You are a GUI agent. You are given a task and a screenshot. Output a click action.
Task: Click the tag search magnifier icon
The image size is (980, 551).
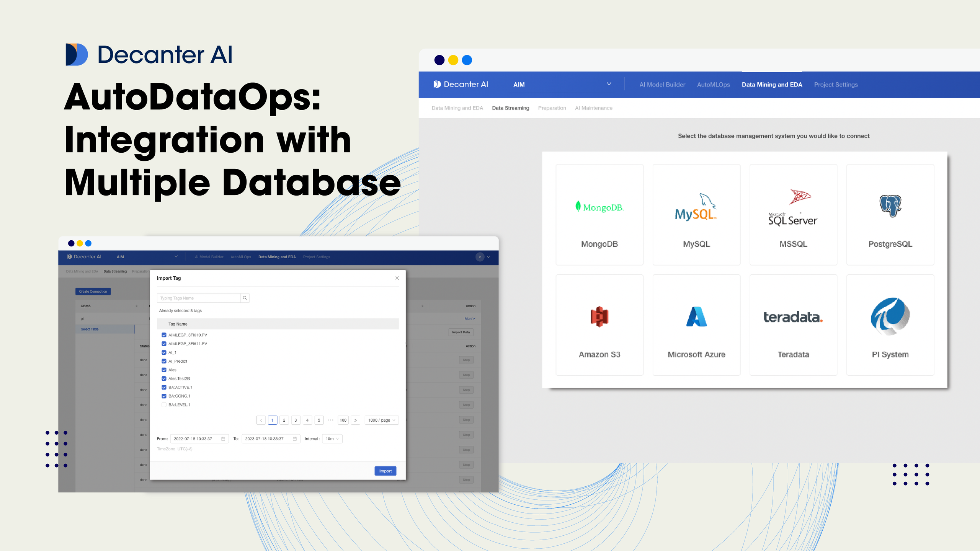click(245, 298)
